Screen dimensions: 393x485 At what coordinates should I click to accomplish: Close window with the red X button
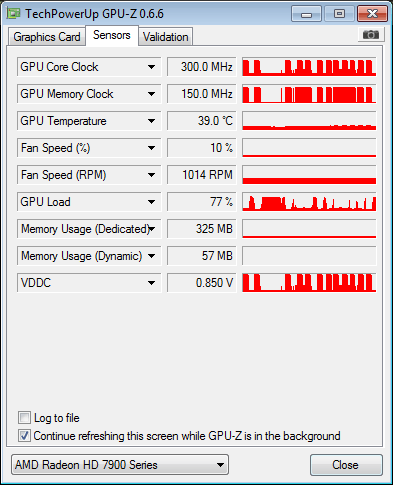tap(372, 14)
